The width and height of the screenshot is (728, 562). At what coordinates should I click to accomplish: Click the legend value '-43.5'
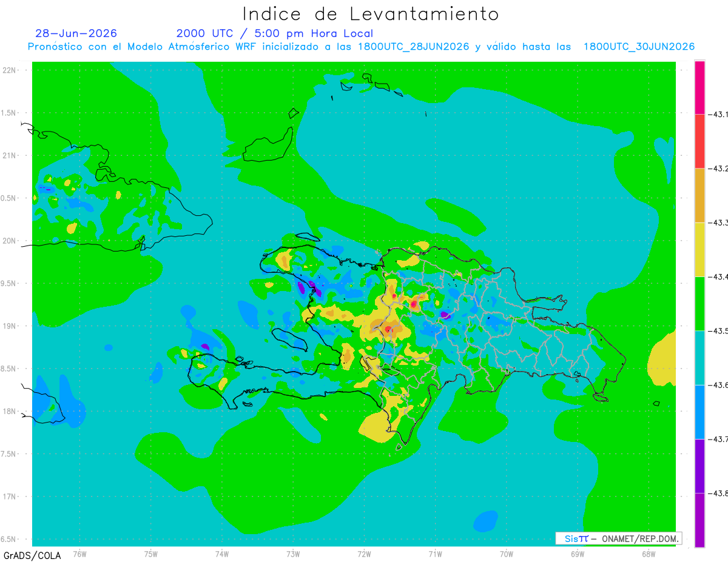[x=717, y=331]
